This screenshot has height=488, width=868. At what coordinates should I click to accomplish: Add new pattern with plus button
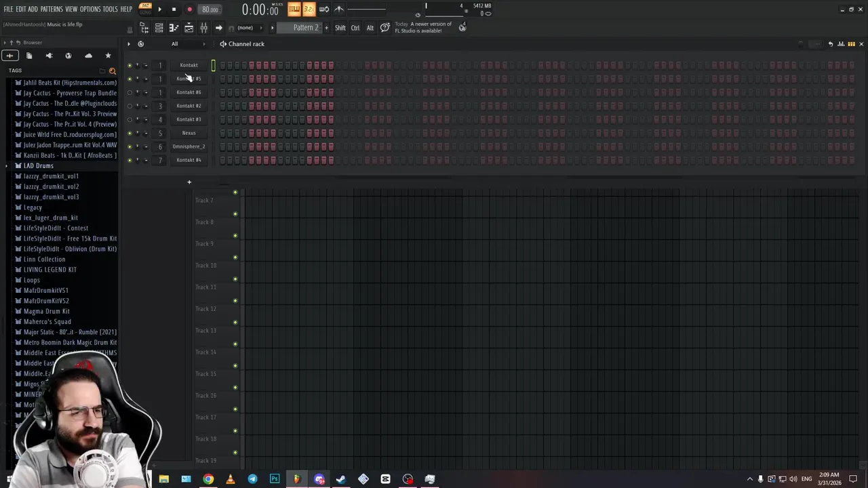pos(326,28)
